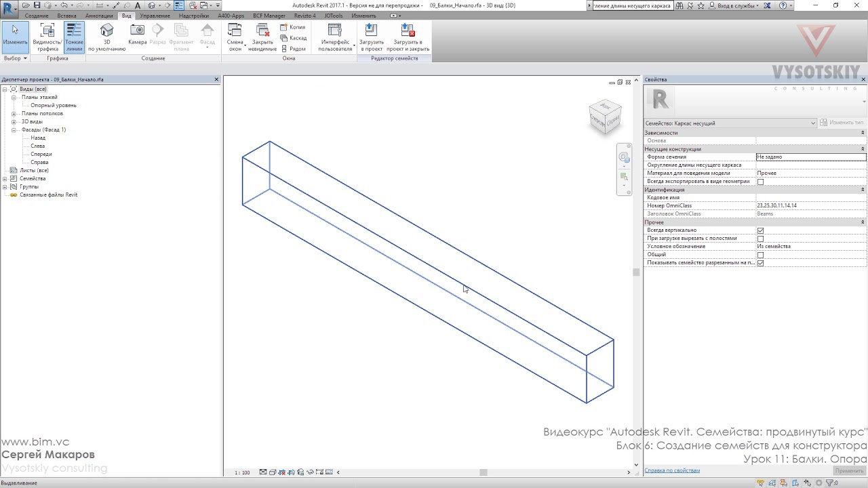This screenshot has height=488, width=868.
Task: Click the Save icon in quick access toolbar
Action: [x=37, y=5]
